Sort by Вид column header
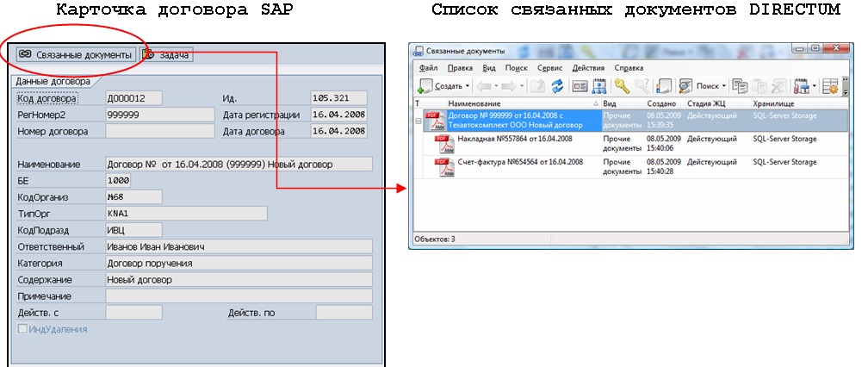Screen dimensions: 868x367 click(623, 103)
